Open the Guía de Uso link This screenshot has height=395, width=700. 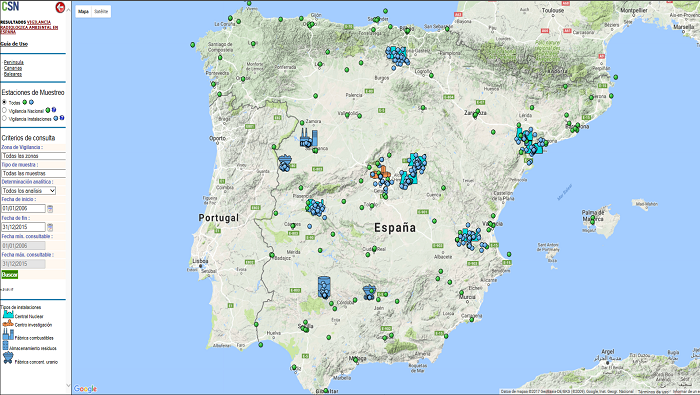14,44
